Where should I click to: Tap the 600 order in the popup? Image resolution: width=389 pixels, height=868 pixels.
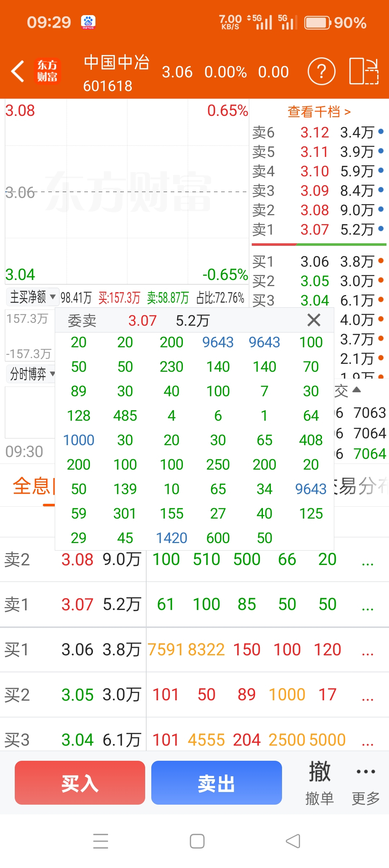click(218, 538)
